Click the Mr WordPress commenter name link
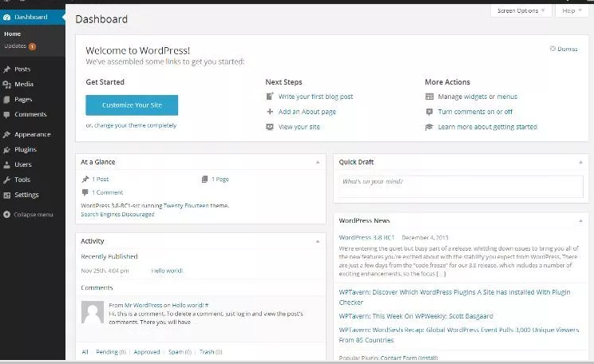Image resolution: width=594 pixels, height=364 pixels. (143, 305)
